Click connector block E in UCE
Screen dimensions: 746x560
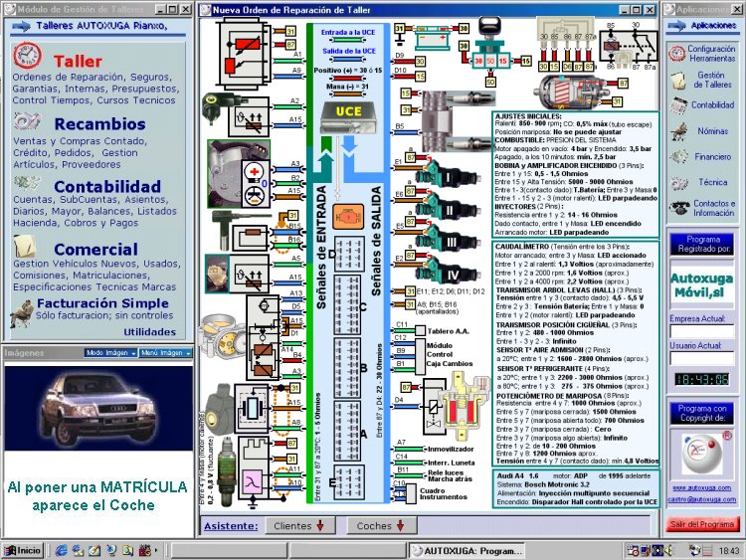pyautogui.click(x=350, y=482)
